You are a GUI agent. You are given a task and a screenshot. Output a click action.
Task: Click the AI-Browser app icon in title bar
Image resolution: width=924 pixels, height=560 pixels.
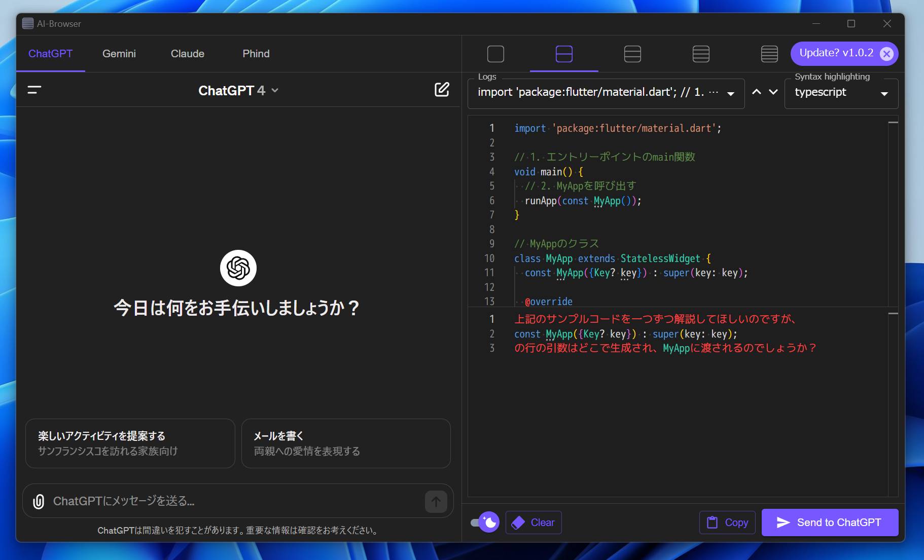coord(28,23)
